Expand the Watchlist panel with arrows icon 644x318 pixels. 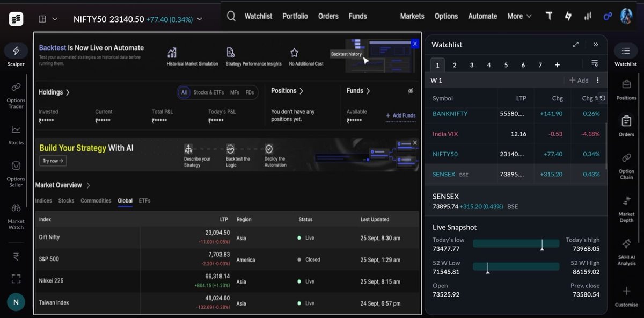click(x=576, y=45)
